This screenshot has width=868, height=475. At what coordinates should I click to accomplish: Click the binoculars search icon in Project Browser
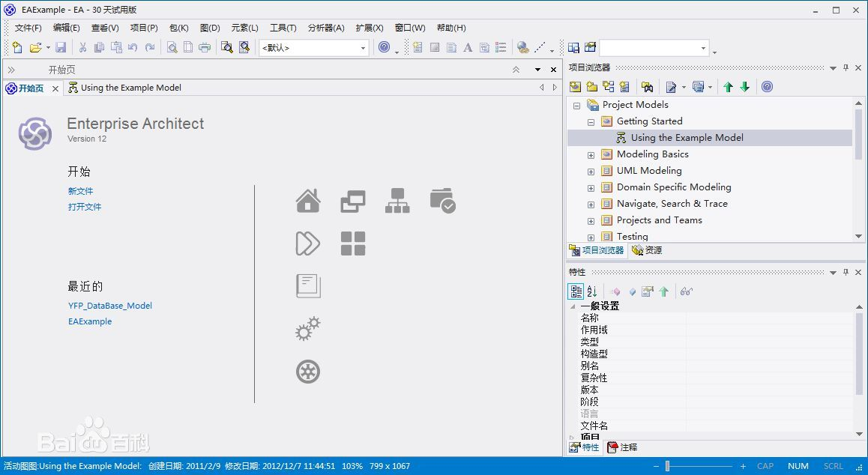647,87
